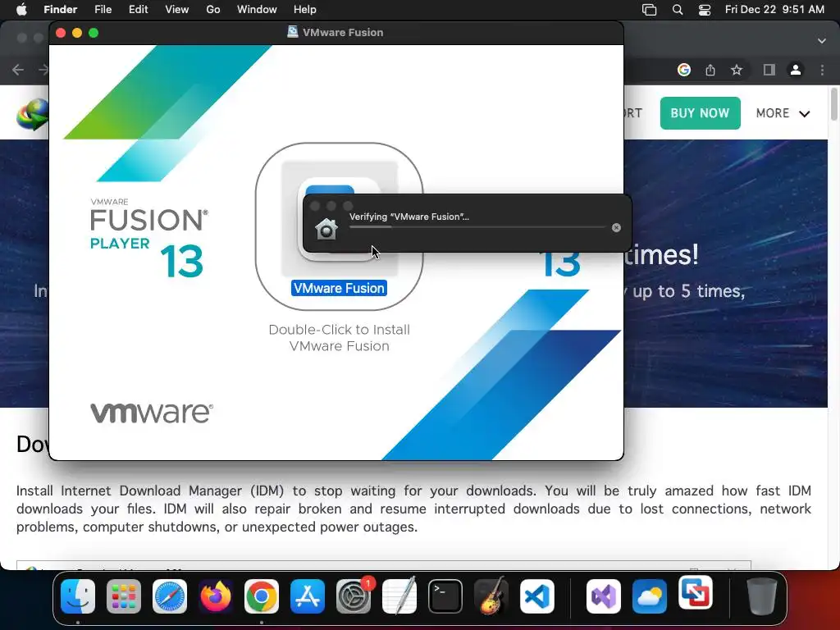This screenshot has width=840, height=630.
Task: Share this page from Chrome toolbar
Action: (x=710, y=70)
